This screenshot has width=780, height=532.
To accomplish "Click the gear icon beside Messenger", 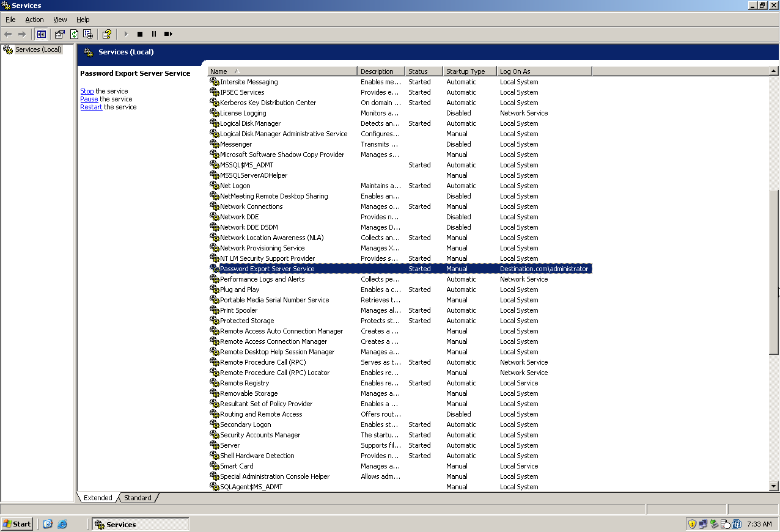I will (x=214, y=144).
